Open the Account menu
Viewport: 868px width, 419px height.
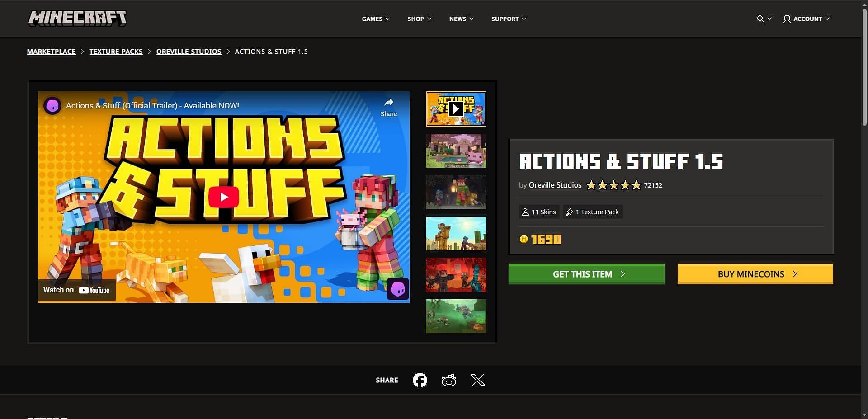pyautogui.click(x=807, y=19)
